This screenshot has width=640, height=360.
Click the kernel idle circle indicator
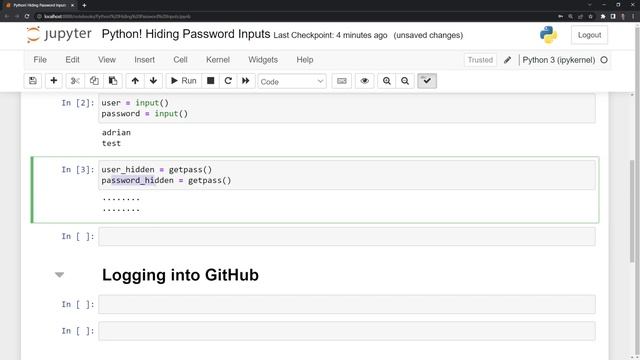(604, 60)
